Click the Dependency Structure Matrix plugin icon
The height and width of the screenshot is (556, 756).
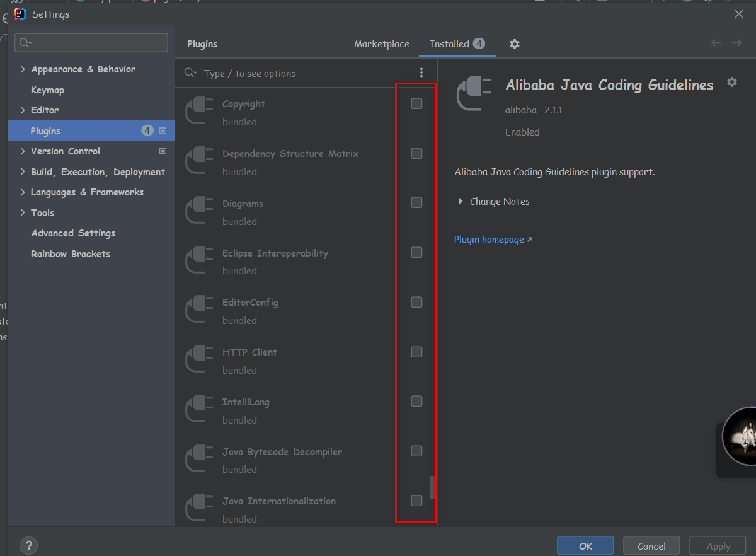(x=199, y=161)
